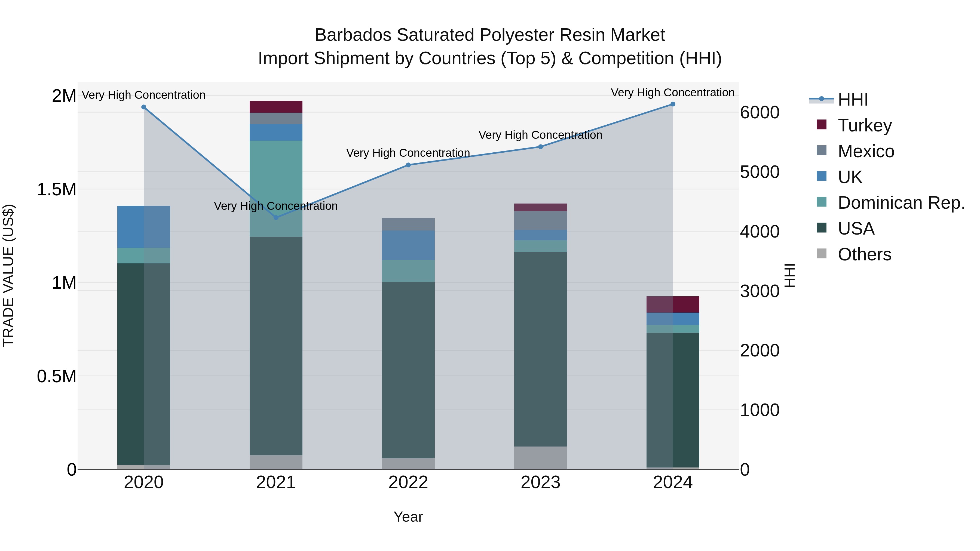Click the chart title Barbados Saturated Polyester Resin Market
The width and height of the screenshot is (980, 551).
pos(490,35)
